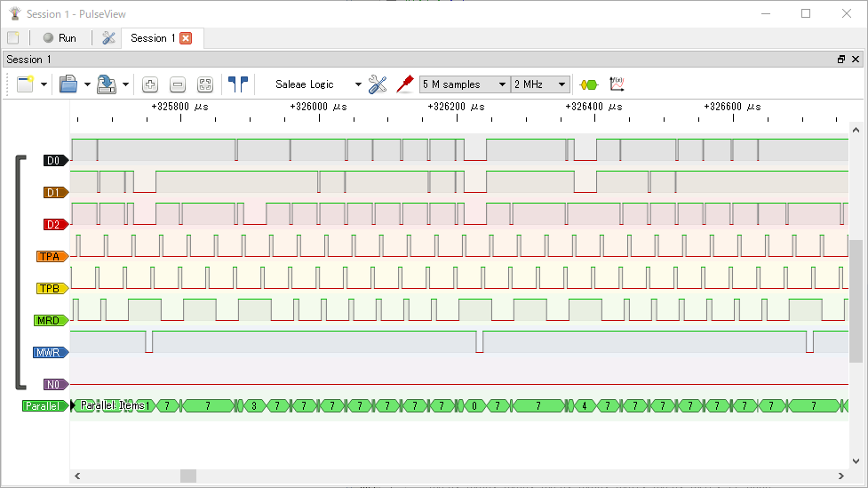The height and width of the screenshot is (488, 868).
Task: Open the device configuration wrench icon
Action: coord(378,84)
